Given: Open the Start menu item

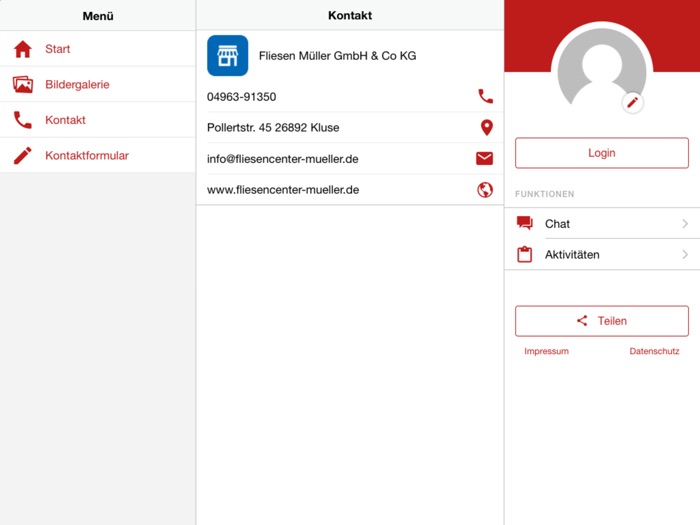Looking at the screenshot, I should pyautogui.click(x=98, y=49).
